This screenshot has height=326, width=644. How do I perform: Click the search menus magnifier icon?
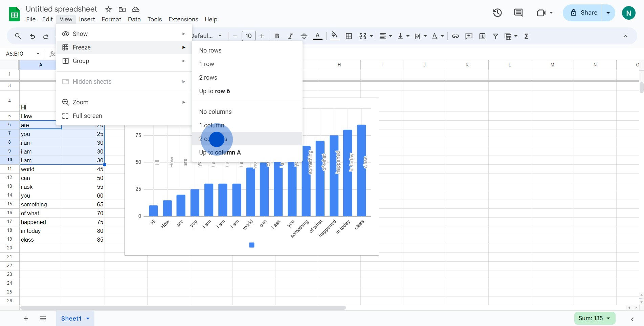pyautogui.click(x=18, y=36)
